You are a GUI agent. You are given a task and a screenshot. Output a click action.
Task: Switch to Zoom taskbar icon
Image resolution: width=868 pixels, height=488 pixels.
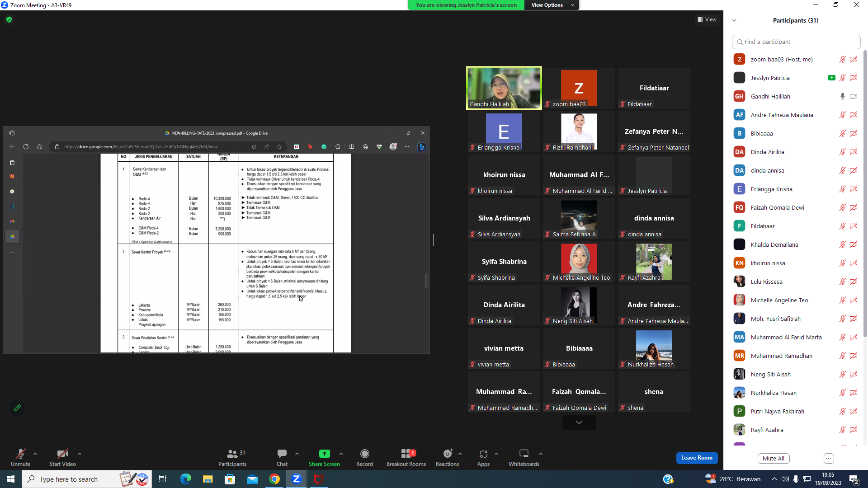coord(296,479)
